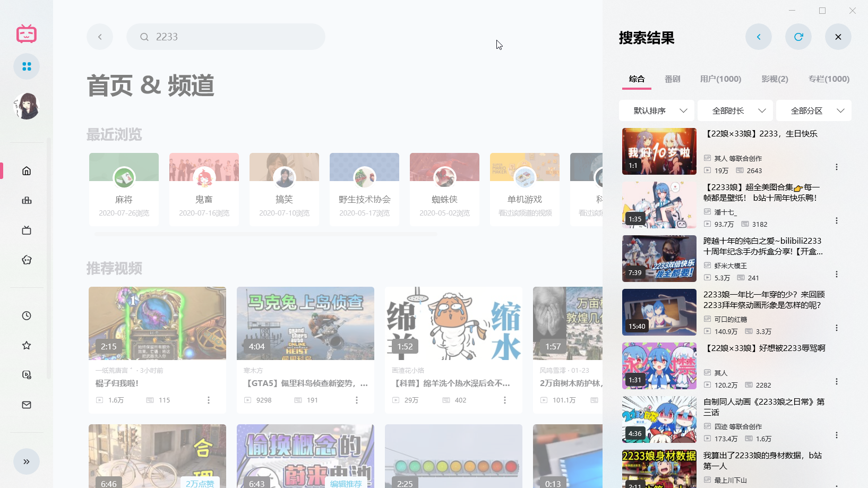Play the GTA5 佩里科岛侦查 video thumbnail

tap(305, 323)
